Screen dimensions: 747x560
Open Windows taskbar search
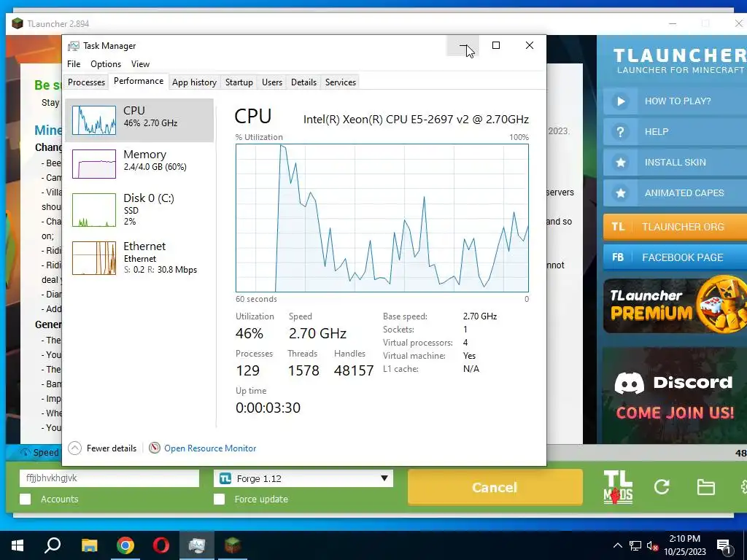(53, 545)
